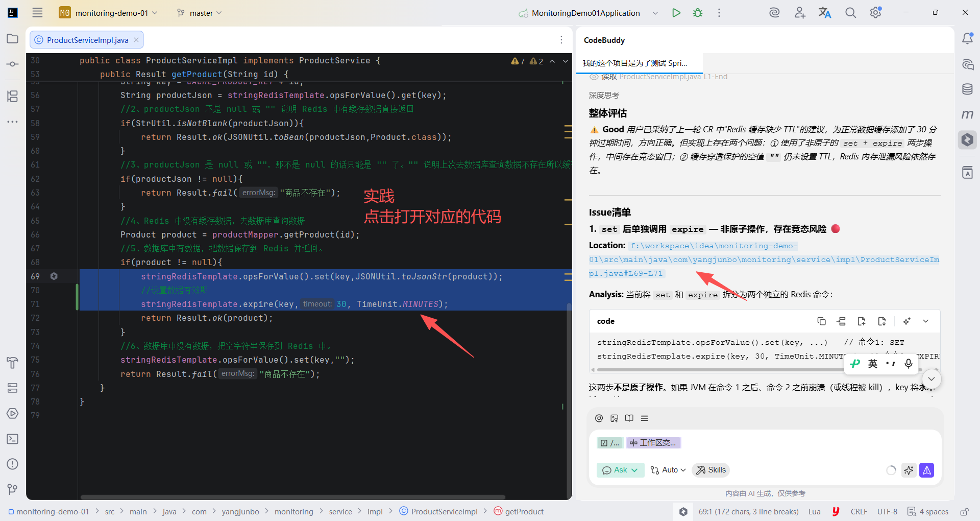Screen dimensions: 980x521
Task: Close the ProductServiceImpl.java tab
Action: pos(136,40)
